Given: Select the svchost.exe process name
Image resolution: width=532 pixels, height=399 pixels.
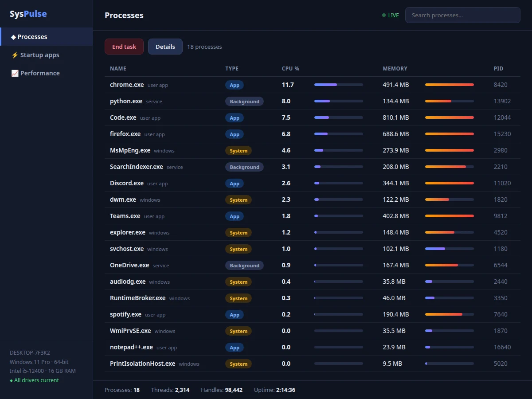Looking at the screenshot, I should pos(127,249).
